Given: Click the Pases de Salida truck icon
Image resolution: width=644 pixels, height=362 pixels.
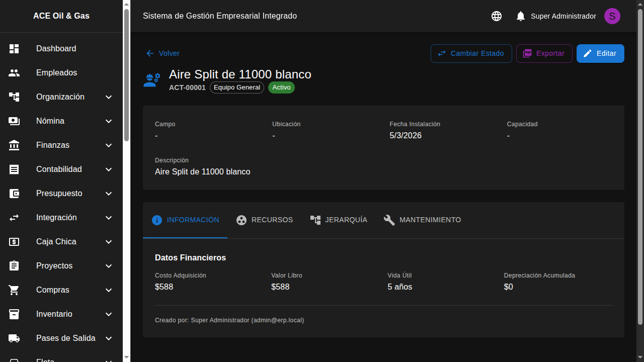Looking at the screenshot, I should pos(14,338).
